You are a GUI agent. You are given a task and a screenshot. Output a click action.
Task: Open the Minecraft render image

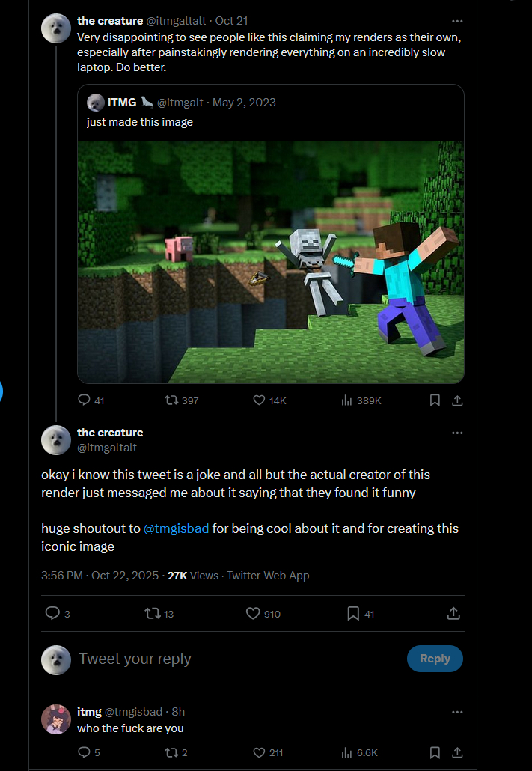coord(270,262)
